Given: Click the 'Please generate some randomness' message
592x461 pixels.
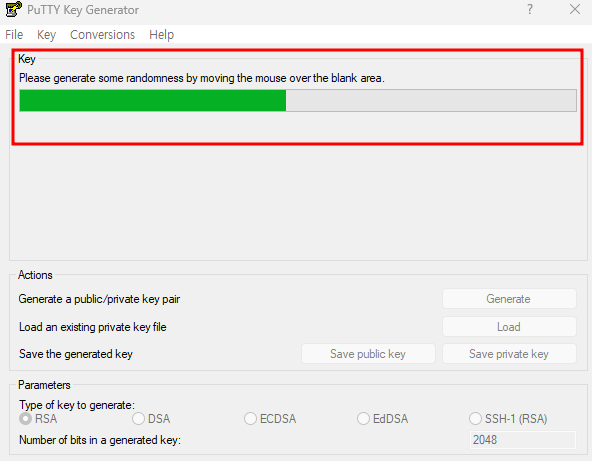Looking at the screenshot, I should (202, 78).
